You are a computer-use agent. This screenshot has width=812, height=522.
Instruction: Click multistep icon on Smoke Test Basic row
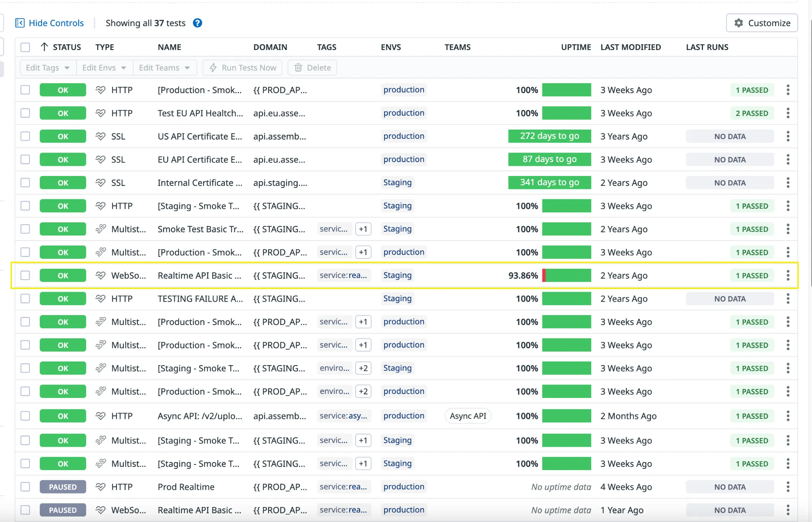click(101, 229)
